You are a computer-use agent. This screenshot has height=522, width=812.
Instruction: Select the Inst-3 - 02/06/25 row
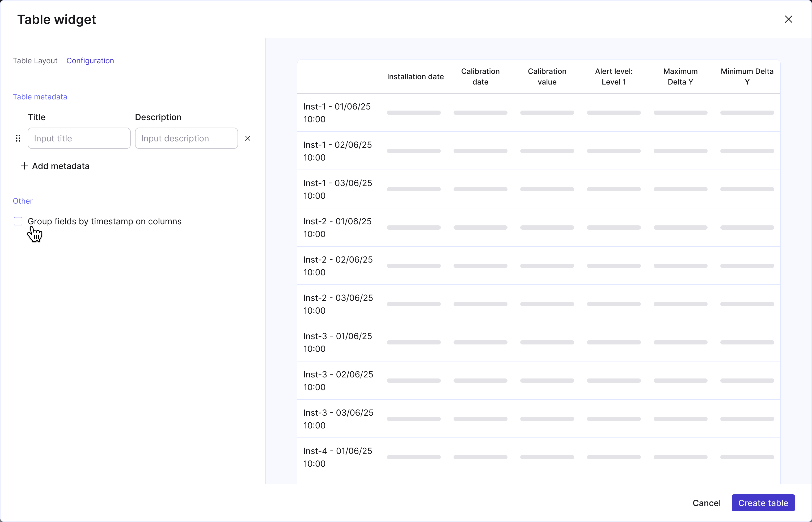tap(338, 381)
